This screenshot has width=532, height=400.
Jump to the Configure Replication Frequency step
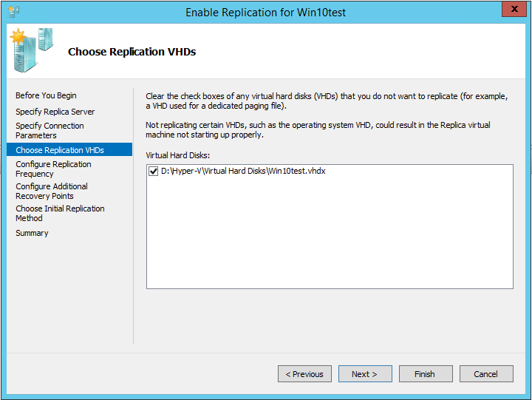53,169
